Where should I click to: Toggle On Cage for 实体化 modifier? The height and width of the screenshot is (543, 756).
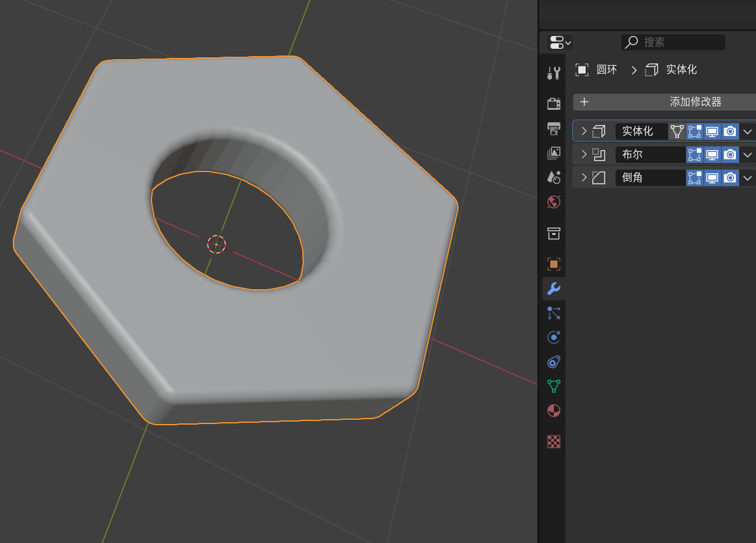(x=677, y=131)
